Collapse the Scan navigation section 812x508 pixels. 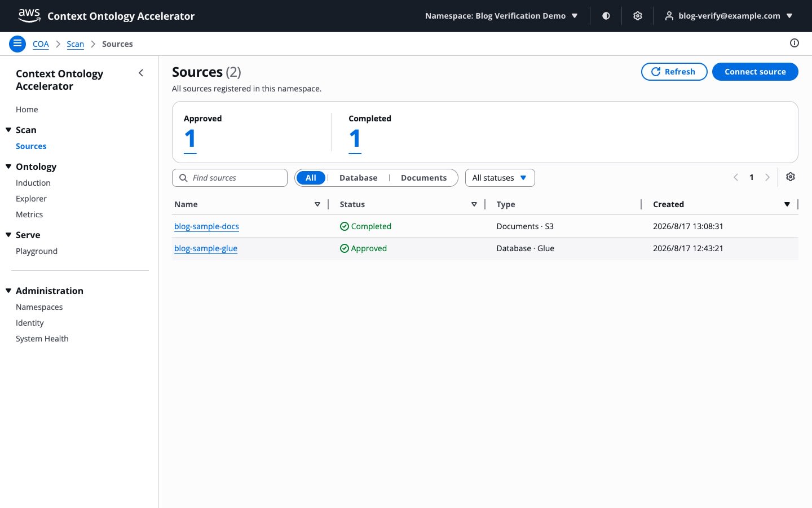pyautogui.click(x=8, y=130)
